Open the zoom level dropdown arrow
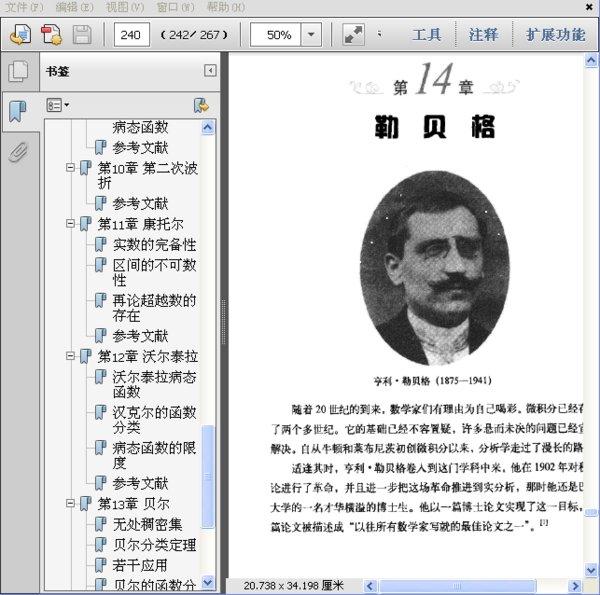Viewport: 600px width, 595px height. (x=311, y=35)
